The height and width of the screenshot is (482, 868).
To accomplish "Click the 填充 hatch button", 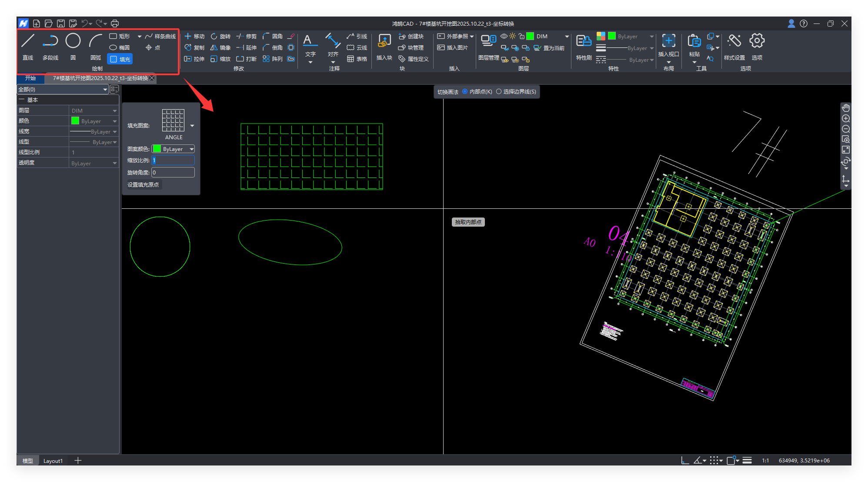I will coord(120,59).
